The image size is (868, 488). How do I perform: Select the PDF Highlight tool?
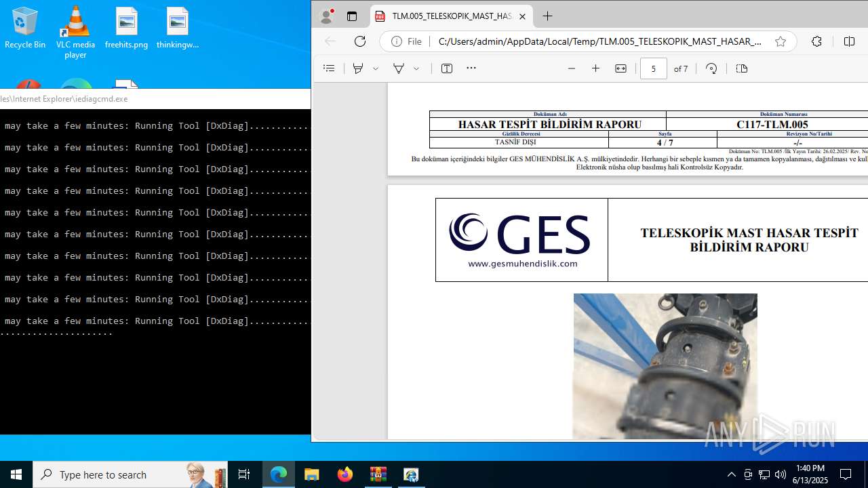tap(399, 68)
